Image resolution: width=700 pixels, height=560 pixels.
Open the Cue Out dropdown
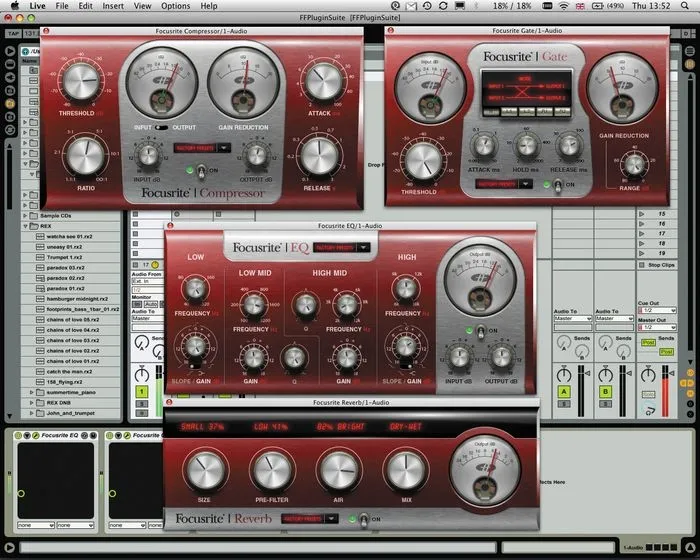(657, 310)
